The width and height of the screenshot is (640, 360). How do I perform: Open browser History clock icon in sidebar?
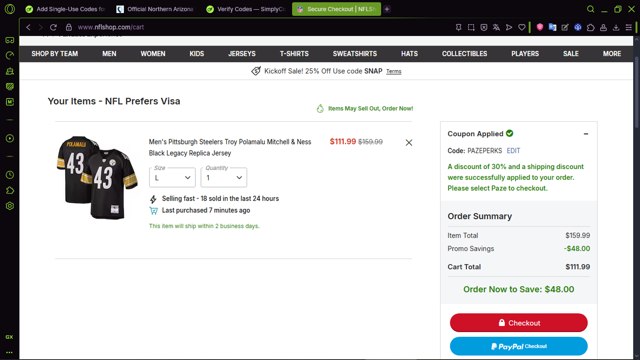coord(9,175)
